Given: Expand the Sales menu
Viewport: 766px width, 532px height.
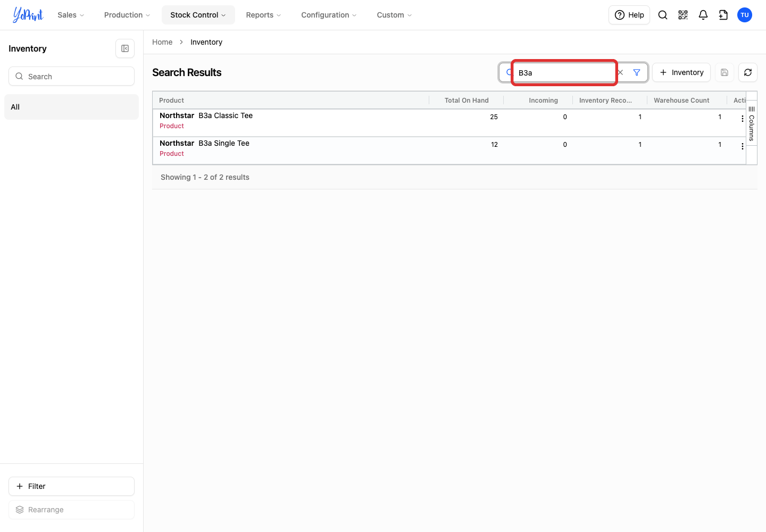Looking at the screenshot, I should [x=71, y=15].
